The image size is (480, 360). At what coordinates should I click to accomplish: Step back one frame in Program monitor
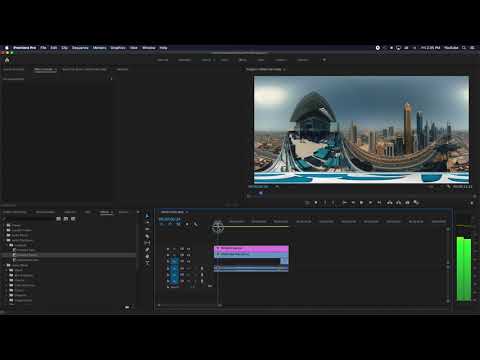(353, 202)
